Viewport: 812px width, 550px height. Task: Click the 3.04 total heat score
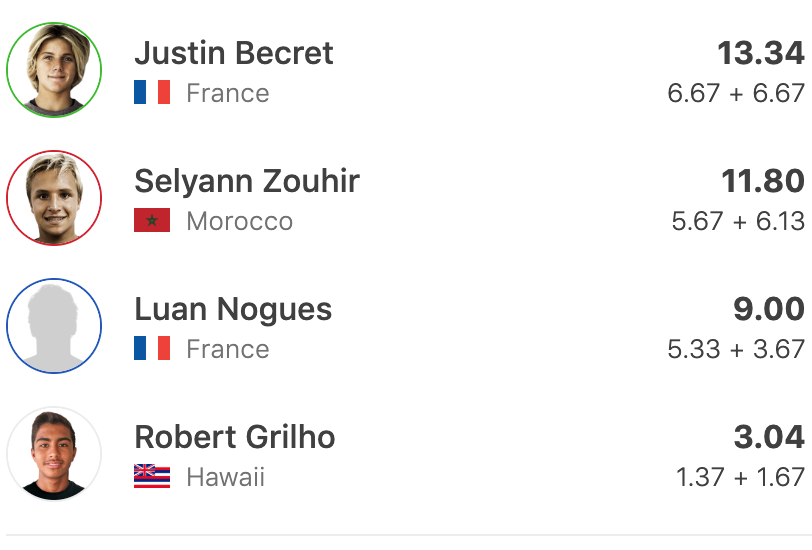(767, 437)
